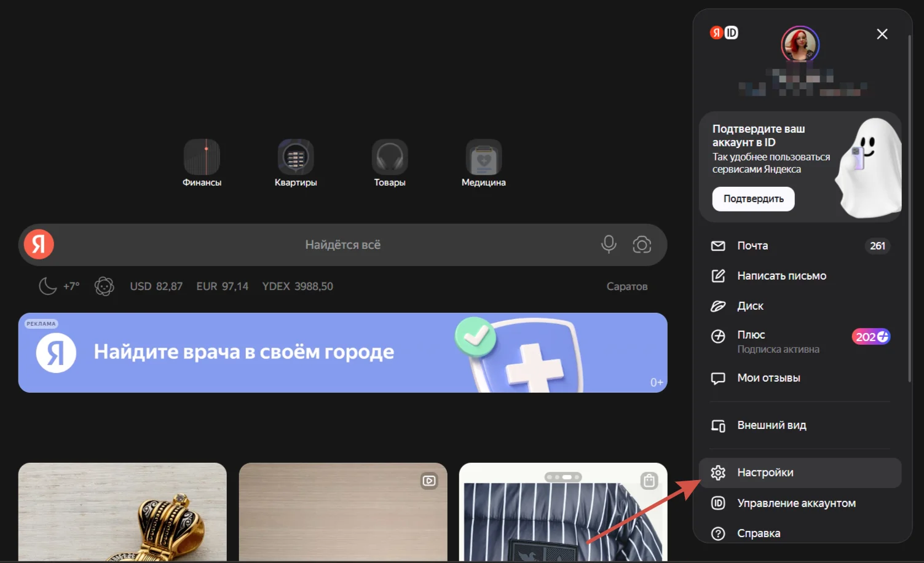
Task: Click the EUR 97,14 exchange rate
Action: 223,286
